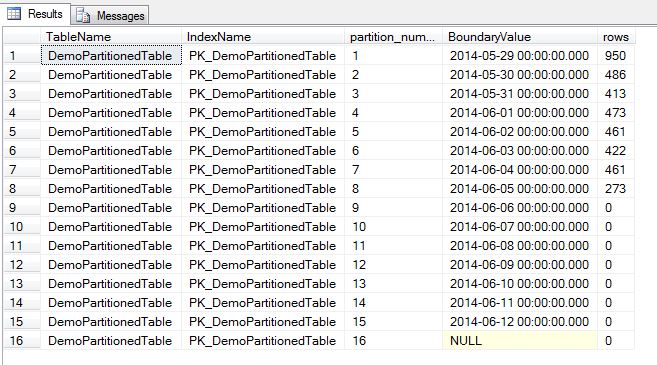This screenshot has height=365, width=657.
Task: Select the BoundaryValue column header
Action: [520, 37]
